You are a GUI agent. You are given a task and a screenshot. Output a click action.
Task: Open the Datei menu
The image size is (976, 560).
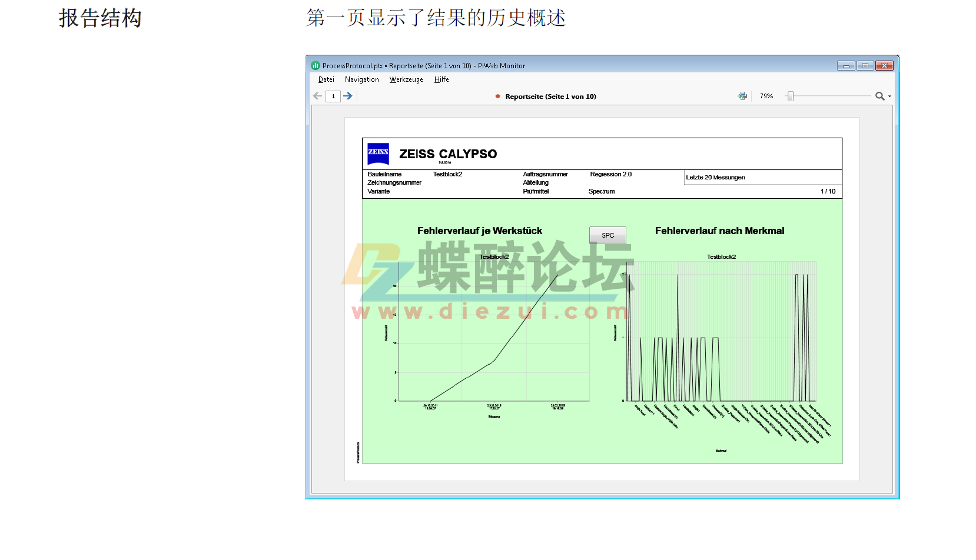coord(326,79)
